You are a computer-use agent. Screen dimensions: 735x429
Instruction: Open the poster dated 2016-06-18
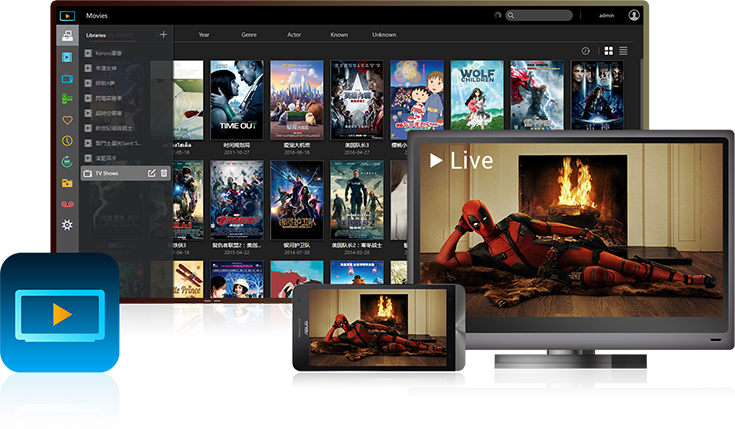coord(297,100)
